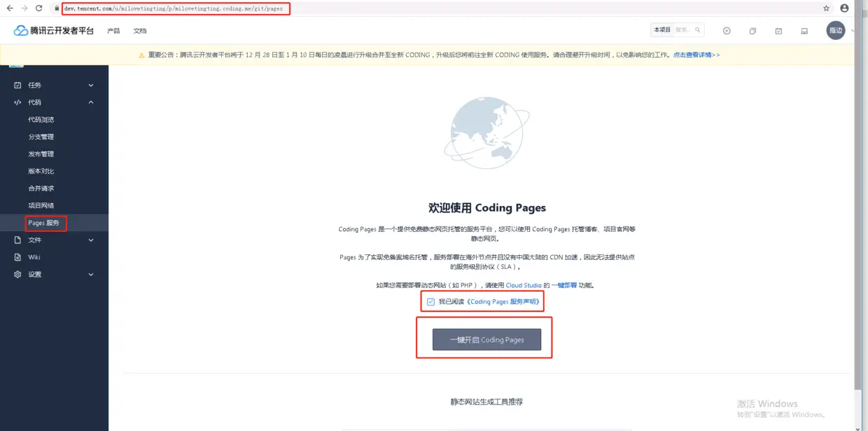Click the 代码 code icon in sidebar
Screen dimensions: 868x431
tap(16, 102)
